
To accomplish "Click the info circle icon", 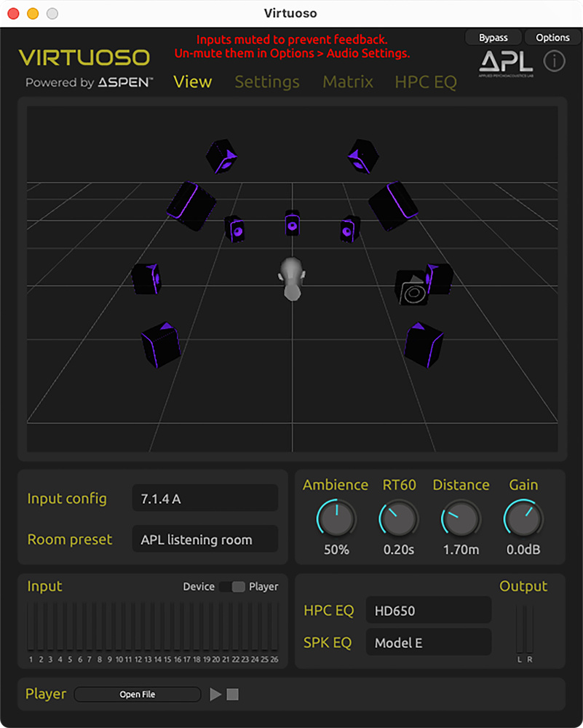I will [x=555, y=61].
